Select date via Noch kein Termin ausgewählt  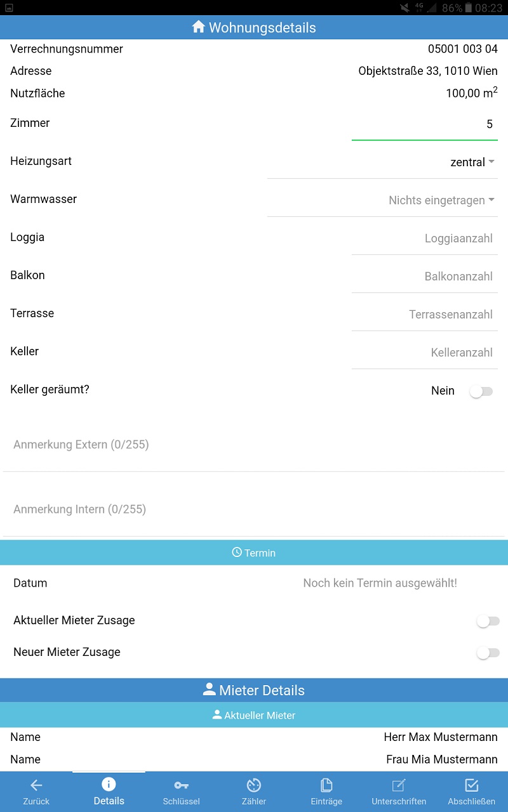380,583
